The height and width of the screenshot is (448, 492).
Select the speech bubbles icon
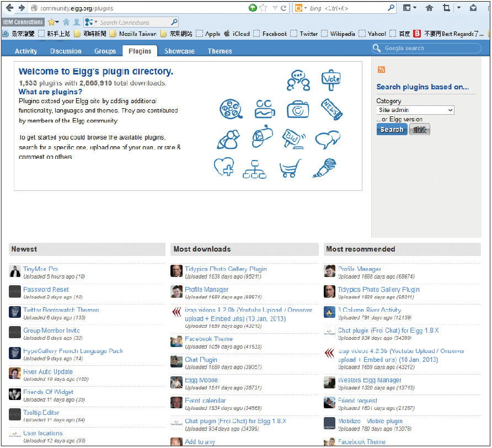click(328, 139)
